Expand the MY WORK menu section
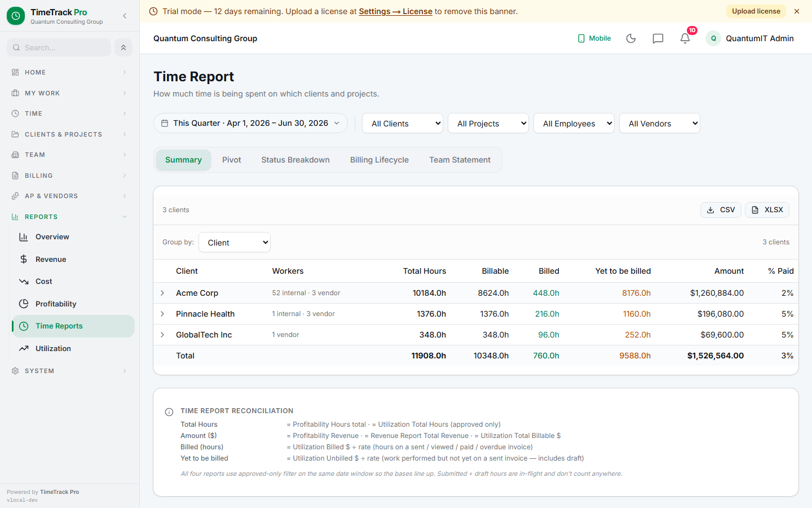Image resolution: width=812 pixels, height=508 pixels. tap(69, 93)
